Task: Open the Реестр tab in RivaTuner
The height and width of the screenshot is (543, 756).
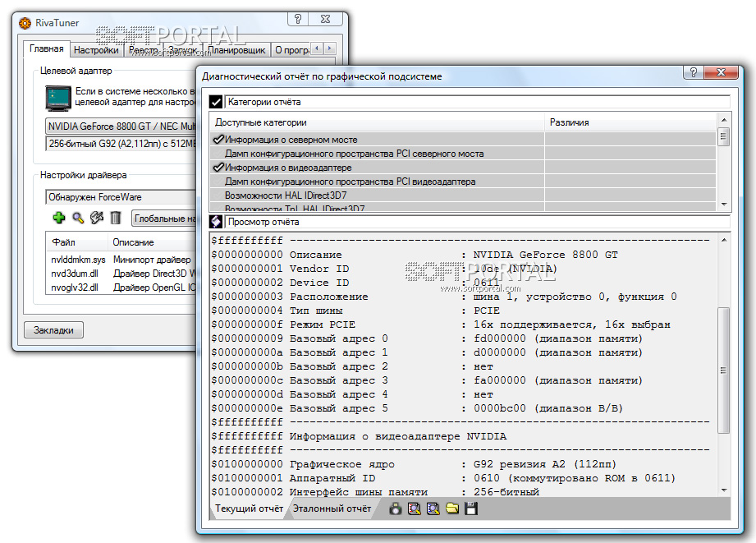Action: point(143,50)
